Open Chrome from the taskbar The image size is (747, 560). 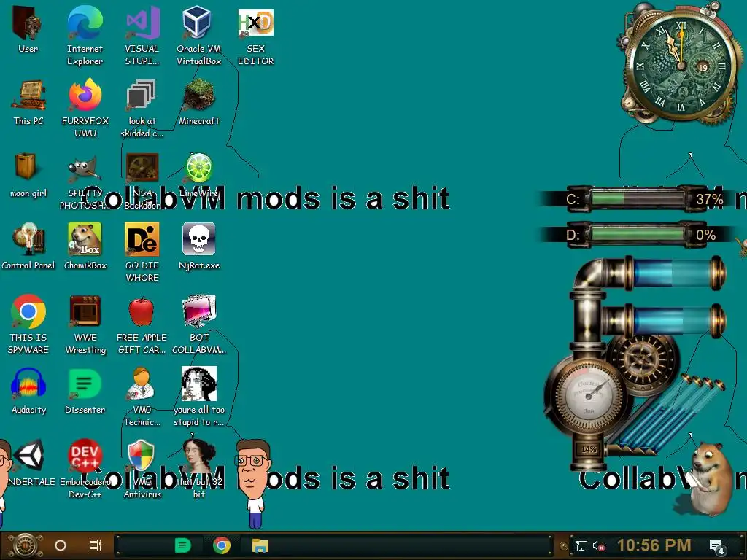pyautogui.click(x=222, y=545)
